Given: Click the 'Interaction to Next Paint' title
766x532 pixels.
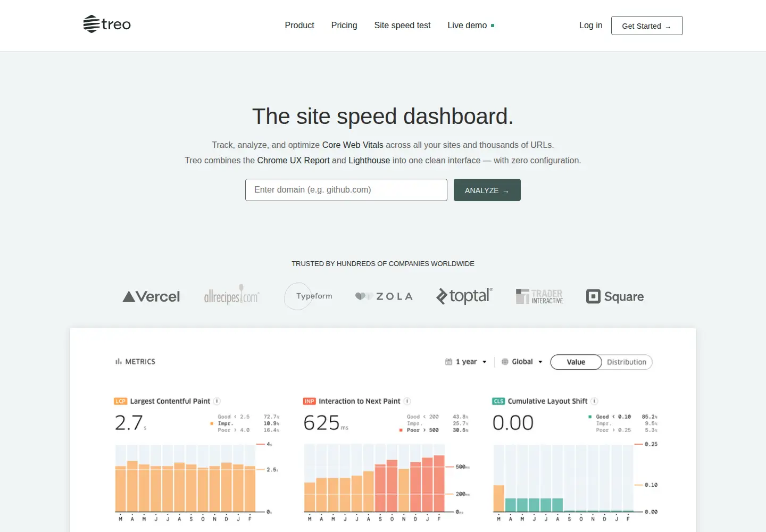Looking at the screenshot, I should (360, 401).
